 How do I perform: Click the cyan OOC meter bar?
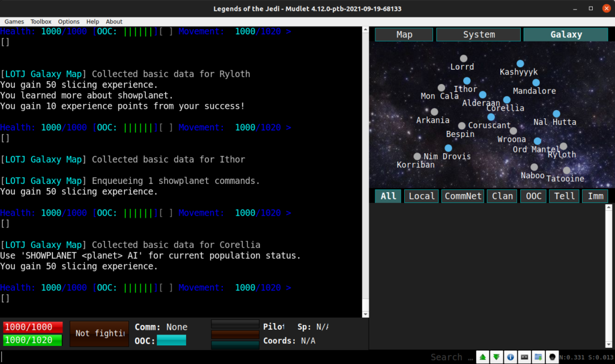(171, 341)
